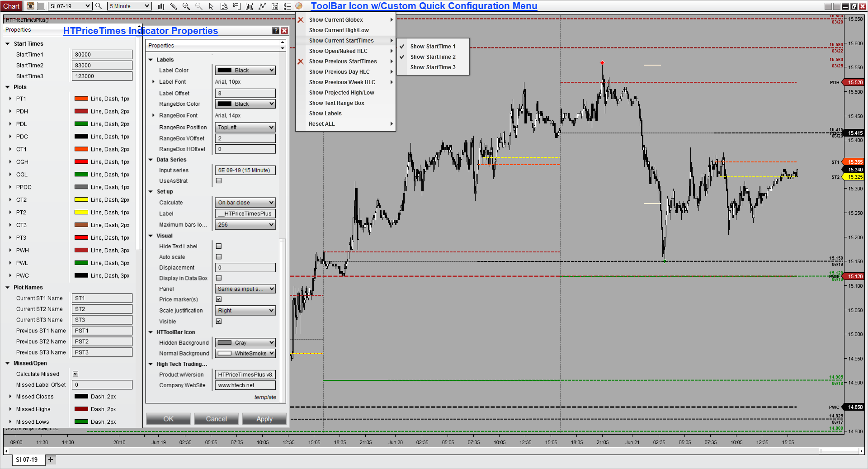Open the data box icon
Viewport: 868px width, 469px height.
point(224,6)
